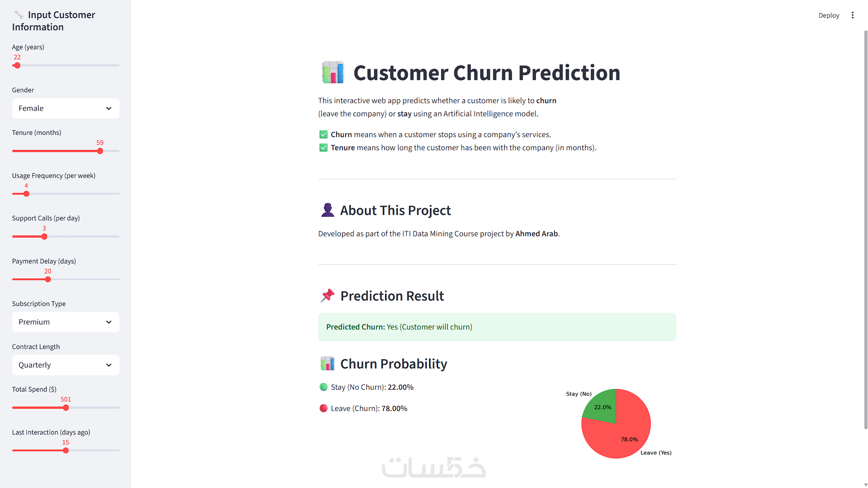Click the page's vertical scrollbar
Image resolution: width=868 pixels, height=488 pixels.
[865, 226]
